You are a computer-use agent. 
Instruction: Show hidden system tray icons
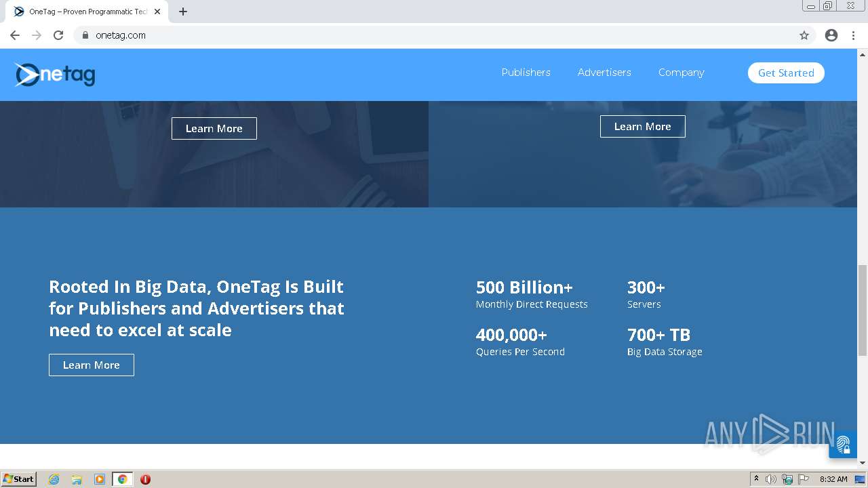[x=756, y=479]
